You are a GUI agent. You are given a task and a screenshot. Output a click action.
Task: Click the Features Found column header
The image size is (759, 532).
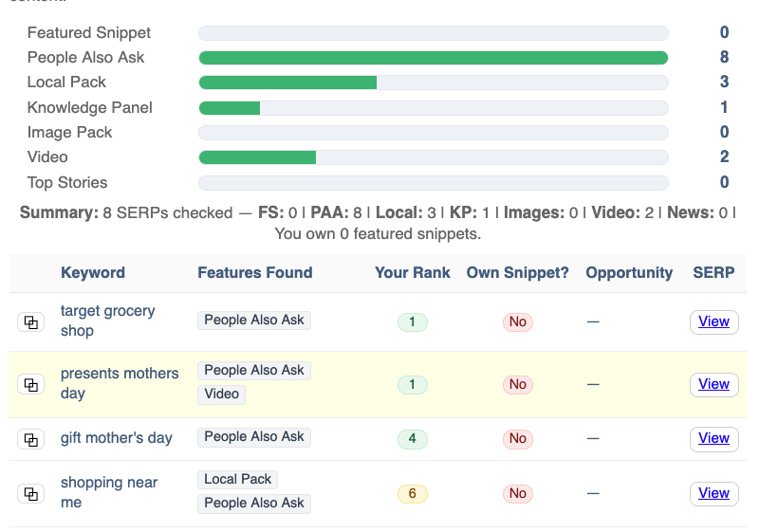tap(255, 272)
